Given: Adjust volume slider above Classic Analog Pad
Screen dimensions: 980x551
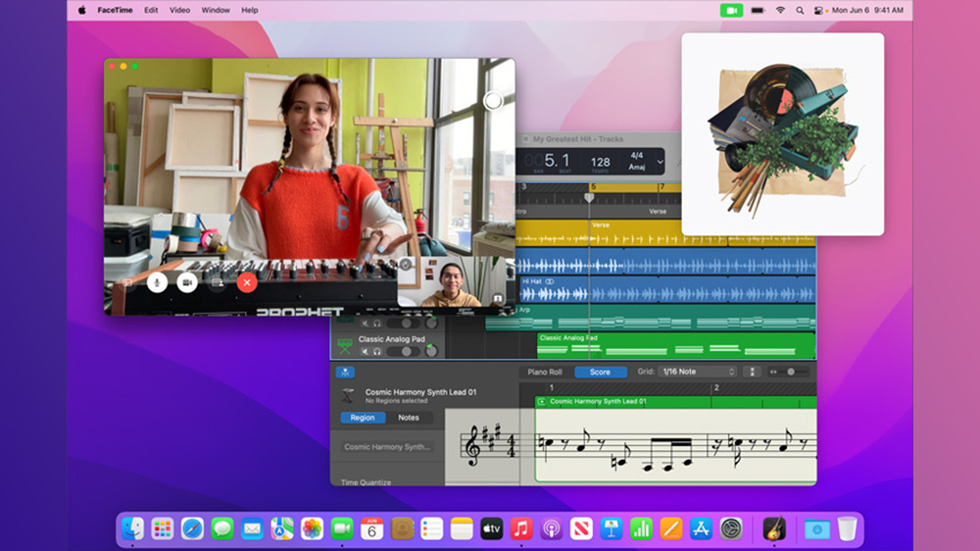Looking at the screenshot, I should (403, 324).
